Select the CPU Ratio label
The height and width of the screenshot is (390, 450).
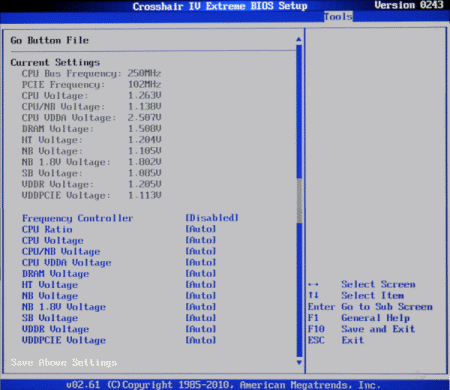click(x=47, y=229)
